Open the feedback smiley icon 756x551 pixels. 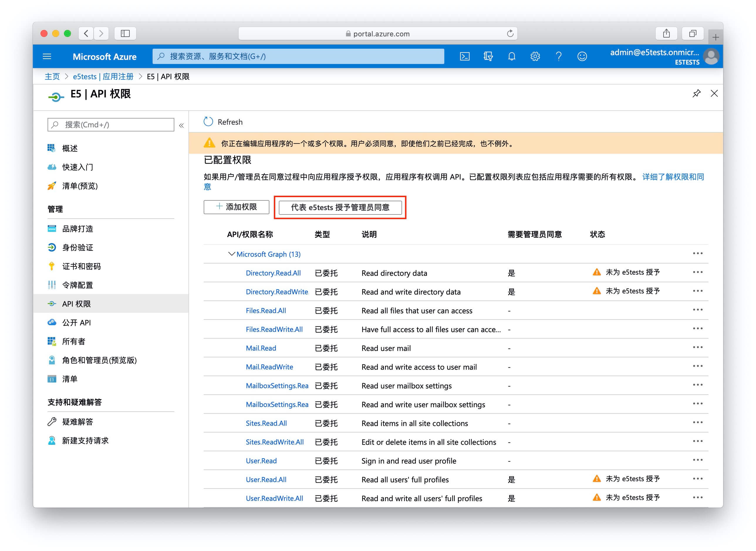(582, 56)
